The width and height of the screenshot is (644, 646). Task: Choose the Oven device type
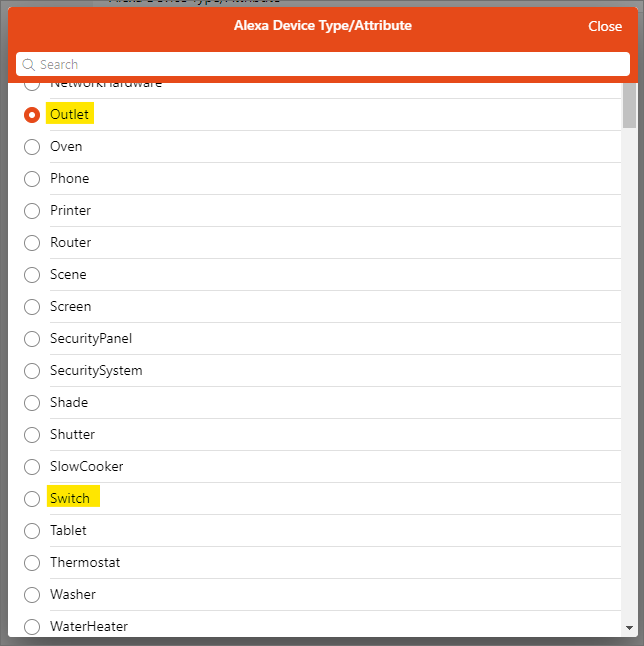[32, 147]
